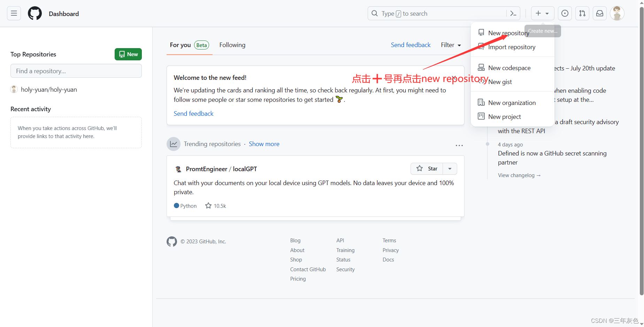
Task: Open the Create new dropdown arrow
Action: 546,13
